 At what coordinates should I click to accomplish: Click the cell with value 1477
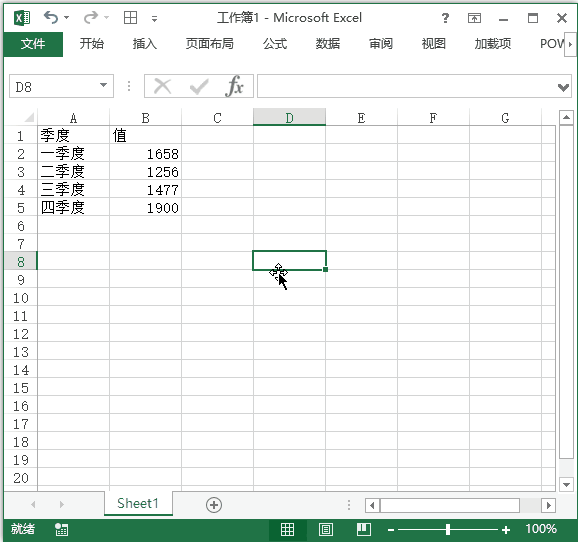(x=145, y=190)
